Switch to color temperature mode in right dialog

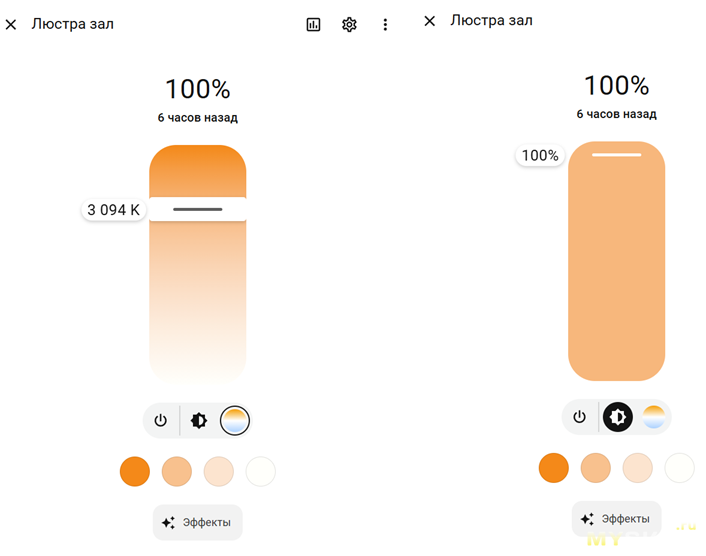[653, 417]
